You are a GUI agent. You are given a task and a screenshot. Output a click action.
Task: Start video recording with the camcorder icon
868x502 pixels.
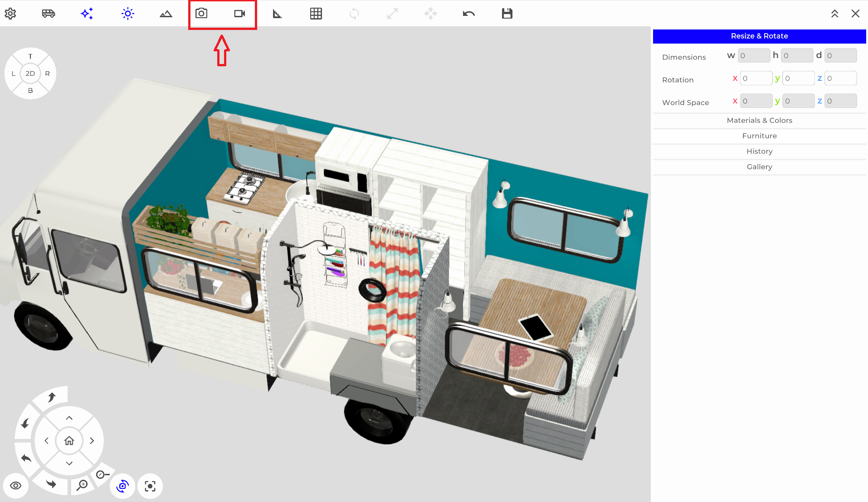(x=239, y=14)
